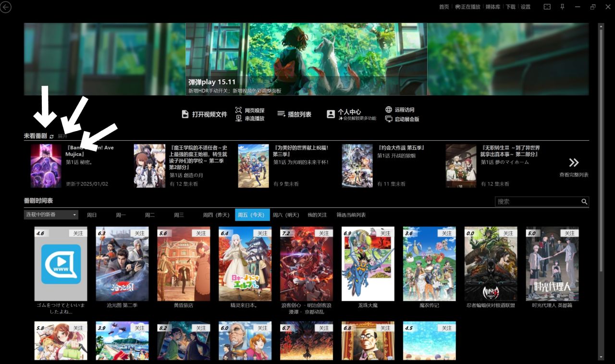This screenshot has height=364, width=615.
Task: Open the 媒体库 (Media Library) menu
Action: (x=493, y=7)
